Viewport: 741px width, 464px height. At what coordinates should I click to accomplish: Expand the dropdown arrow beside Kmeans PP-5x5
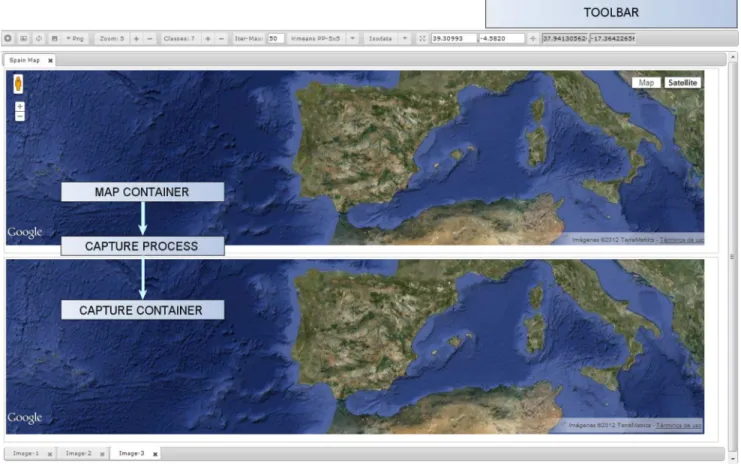point(353,39)
